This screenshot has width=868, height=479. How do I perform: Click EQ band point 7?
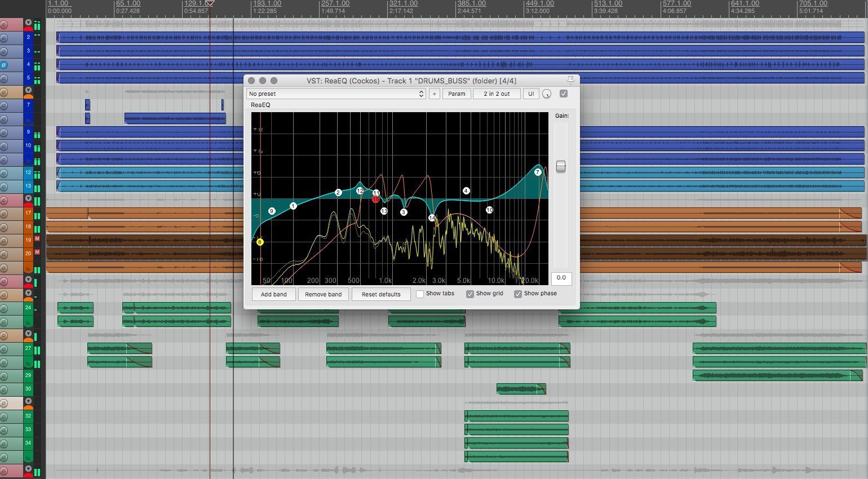pyautogui.click(x=538, y=172)
